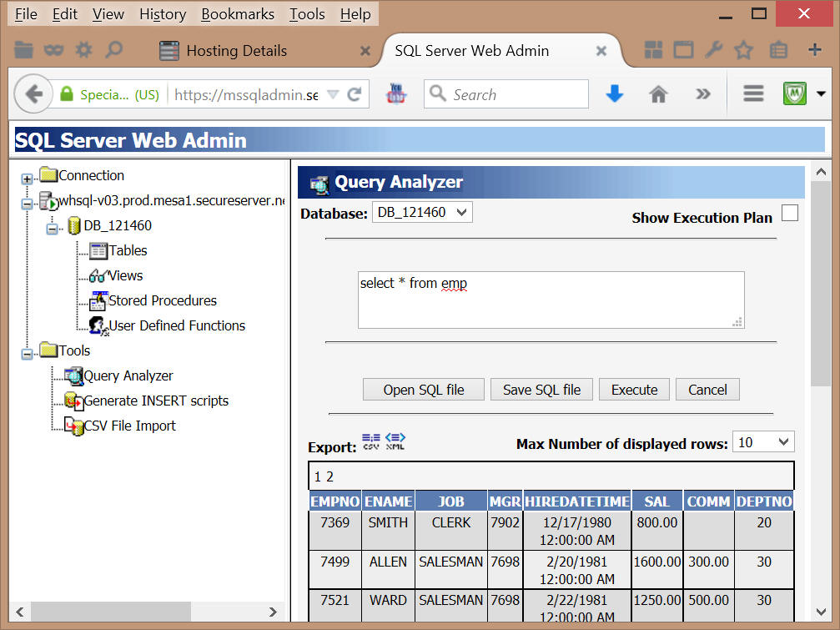
Task: Click the Generate INSERT scripts icon
Action: pos(73,401)
